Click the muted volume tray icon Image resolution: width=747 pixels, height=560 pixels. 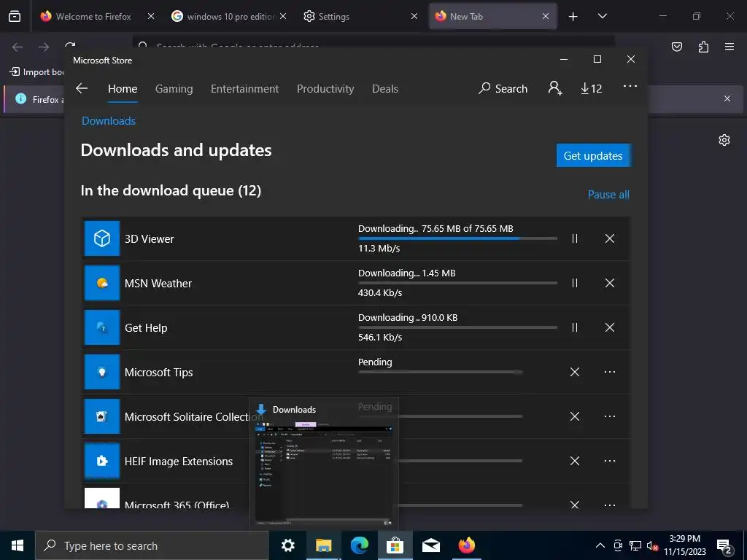coord(652,546)
